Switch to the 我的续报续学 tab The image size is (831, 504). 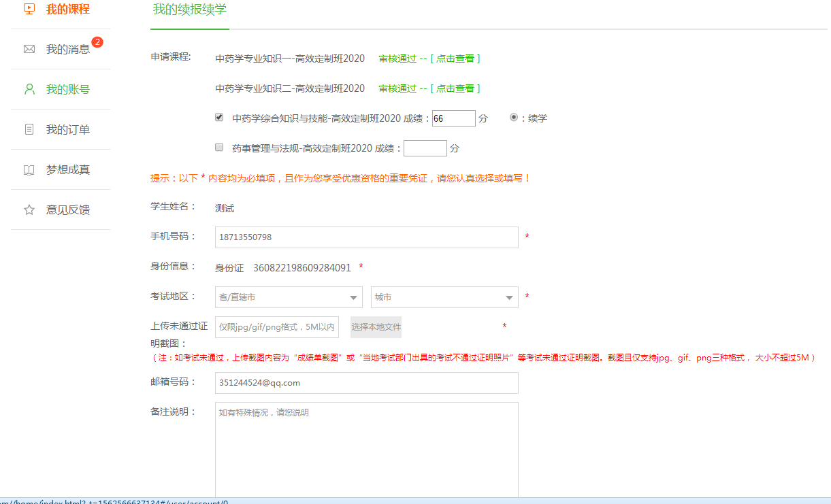coord(189,10)
